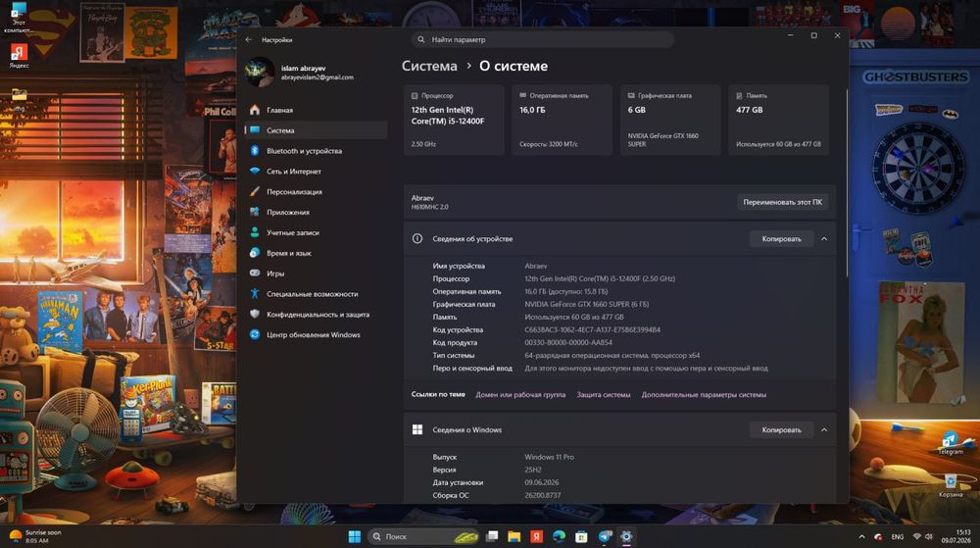Open the volume tray icon

[x=929, y=537]
